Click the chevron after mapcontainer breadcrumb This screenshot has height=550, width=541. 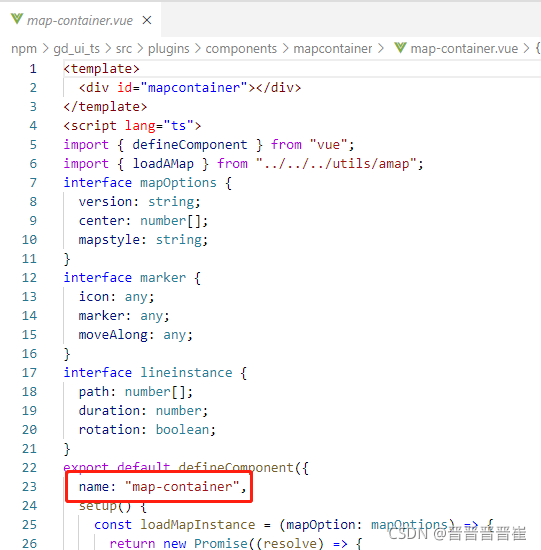click(381, 48)
